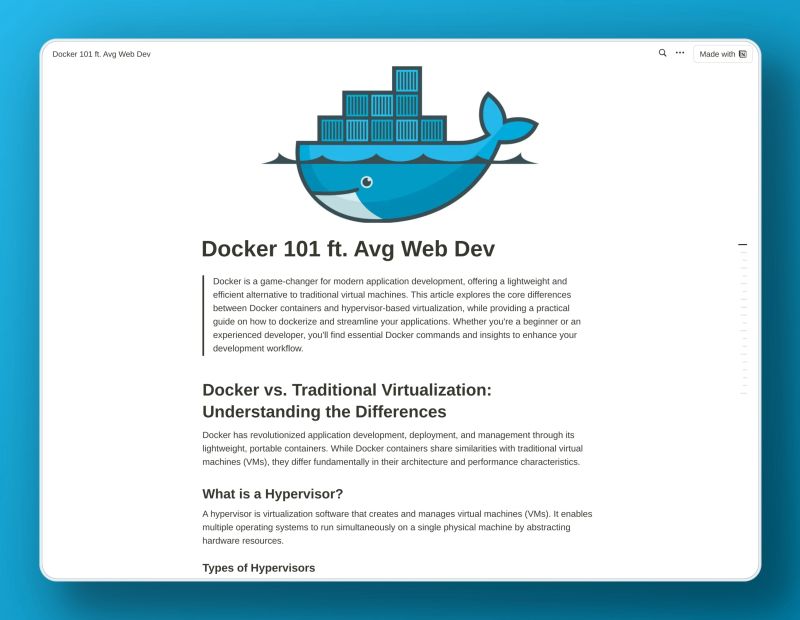
Task: Click the heading Docker vs. Traditional Virtualization
Action: click(x=347, y=401)
